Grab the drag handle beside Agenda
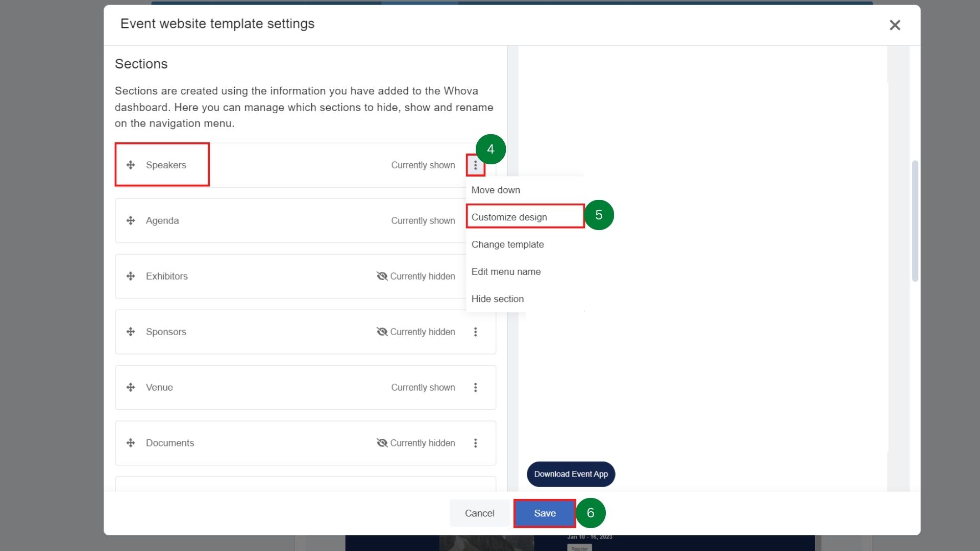 click(x=131, y=220)
